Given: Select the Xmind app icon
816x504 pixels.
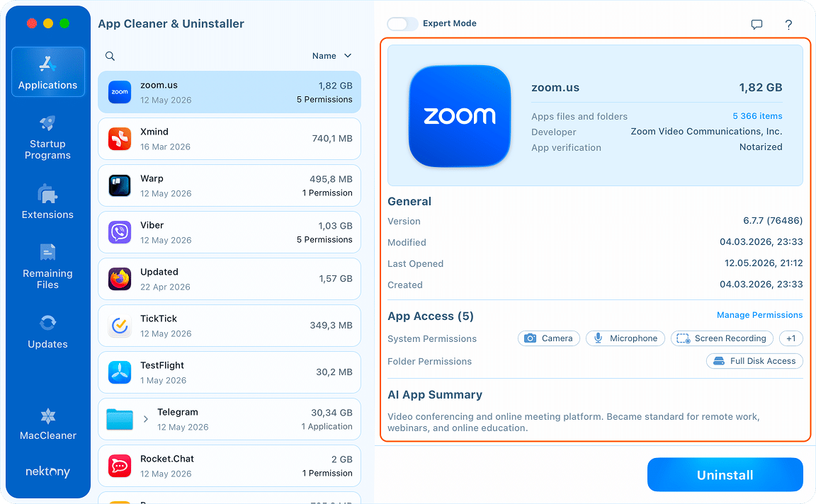Looking at the screenshot, I should (120, 139).
